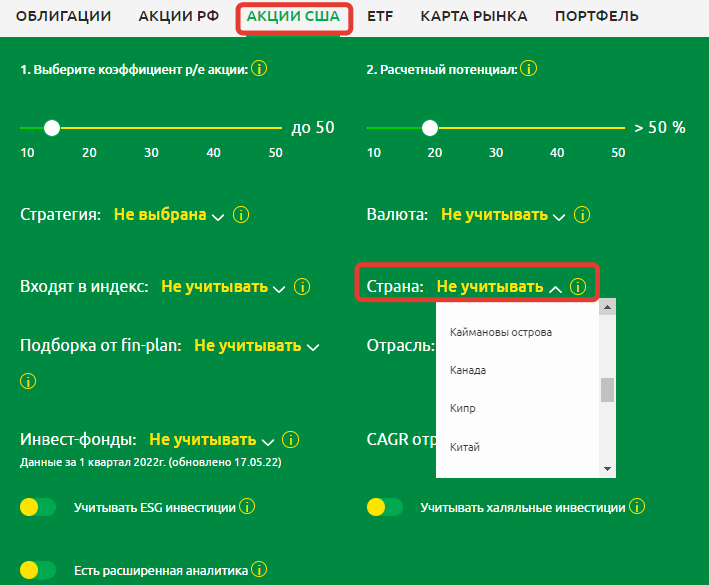
Task: Click info icon next to p/e coefficient
Action: (260, 69)
